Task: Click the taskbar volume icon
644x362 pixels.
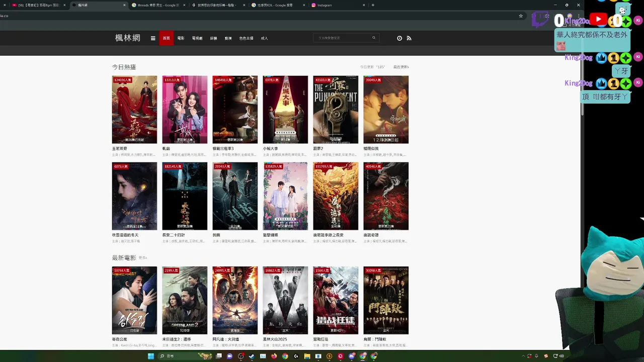Action: click(x=561, y=356)
